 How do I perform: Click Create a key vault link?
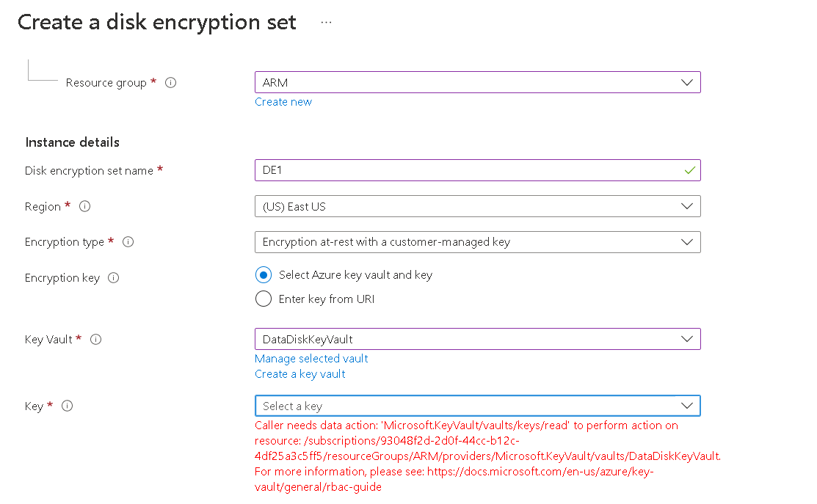(x=300, y=374)
